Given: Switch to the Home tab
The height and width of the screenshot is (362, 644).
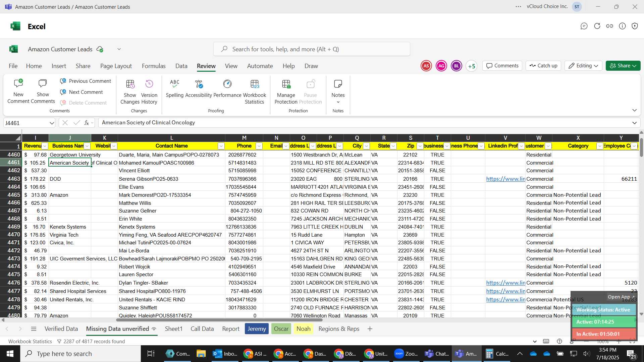Looking at the screenshot, I should pyautogui.click(x=34, y=66).
